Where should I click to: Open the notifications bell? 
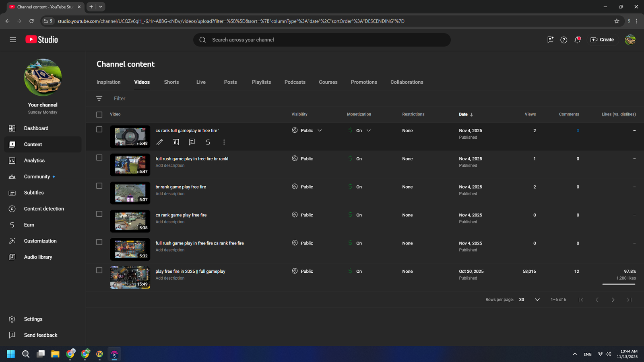(x=577, y=40)
